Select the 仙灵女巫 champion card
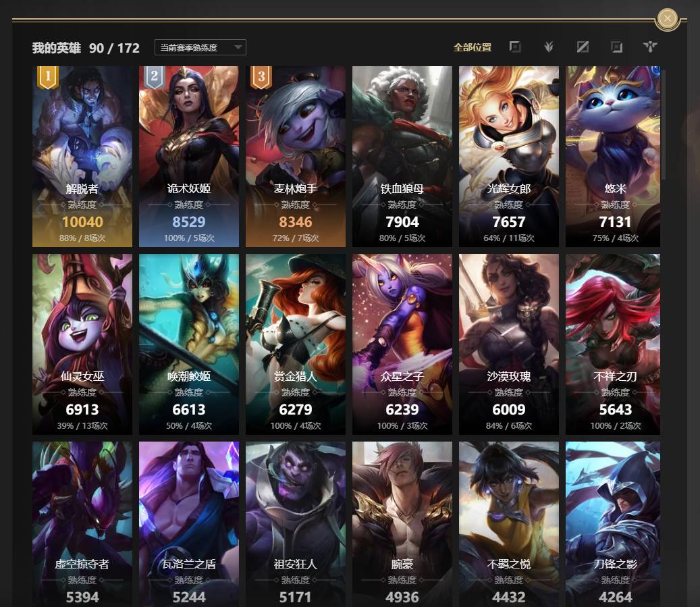The width and height of the screenshot is (700, 607). tap(82, 344)
